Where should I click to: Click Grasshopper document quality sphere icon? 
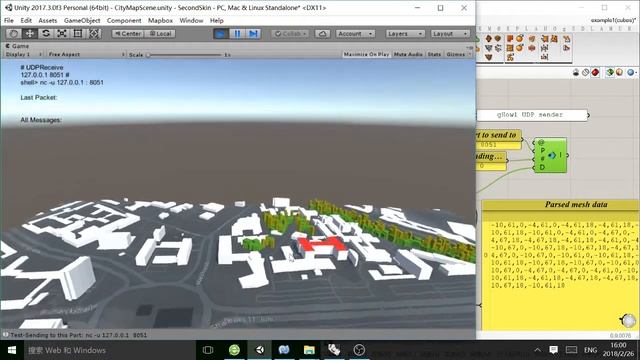point(620,73)
